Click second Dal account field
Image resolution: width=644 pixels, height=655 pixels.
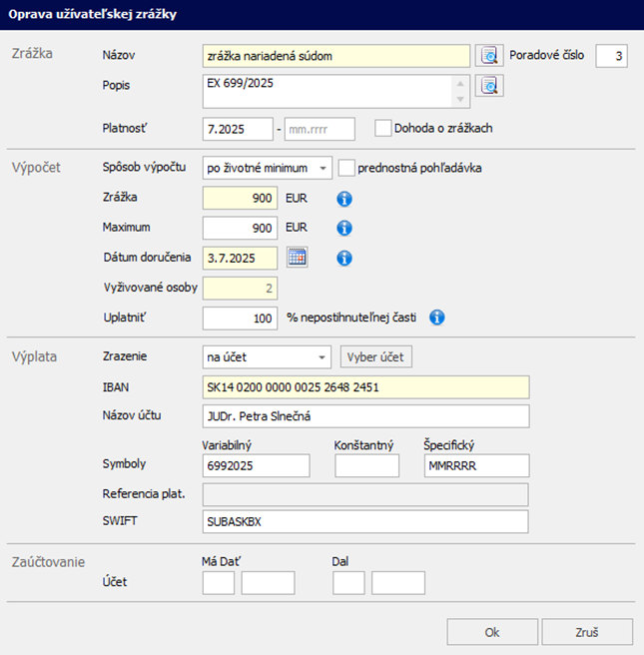(398, 583)
